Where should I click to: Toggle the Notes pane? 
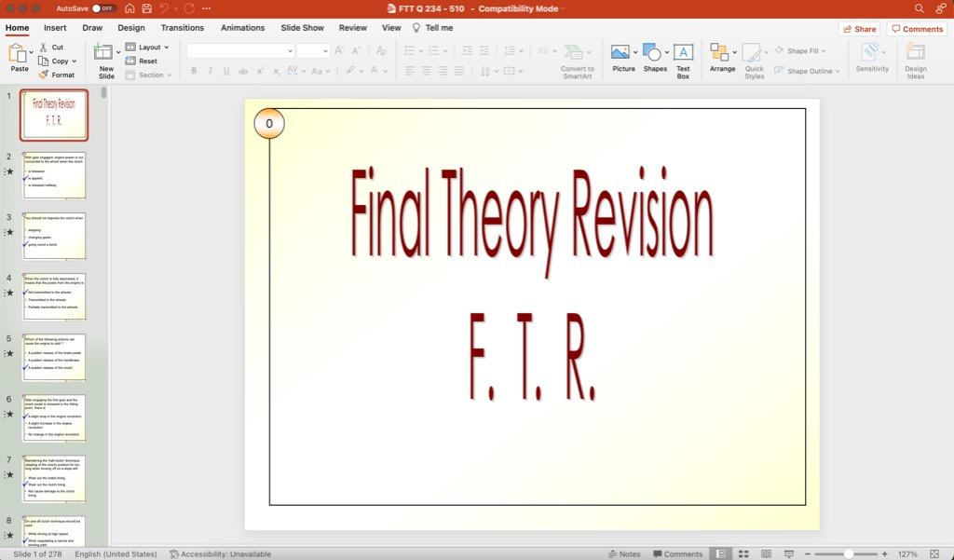pos(627,553)
